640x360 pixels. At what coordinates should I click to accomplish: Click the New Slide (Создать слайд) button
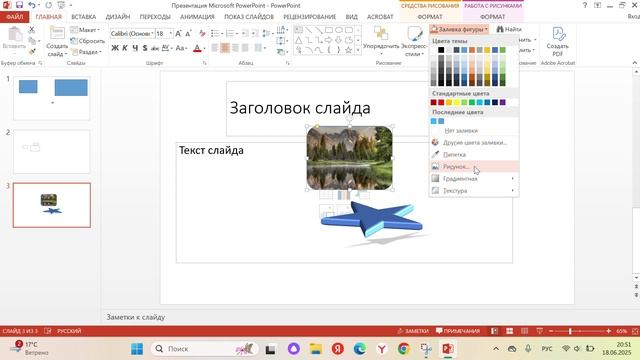(57, 41)
